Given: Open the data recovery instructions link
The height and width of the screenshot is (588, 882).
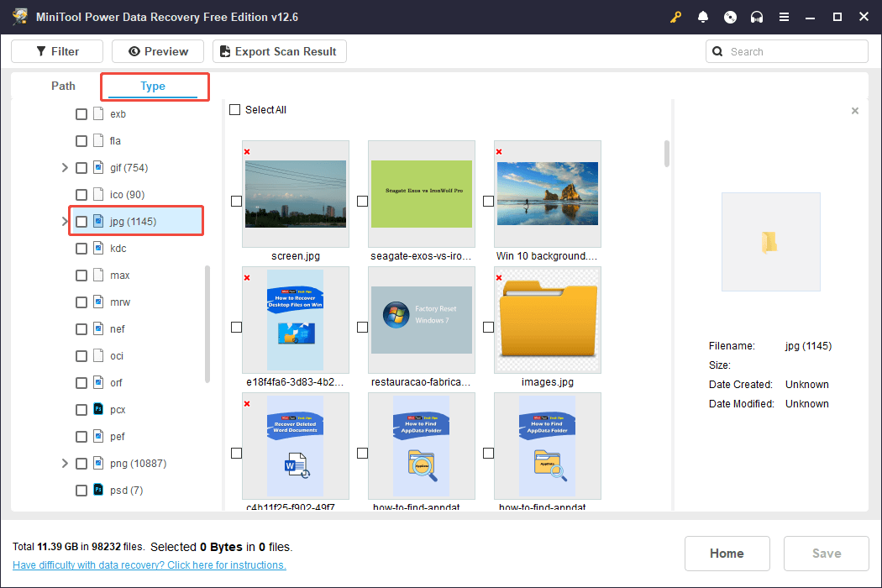Looking at the screenshot, I should pos(149,564).
